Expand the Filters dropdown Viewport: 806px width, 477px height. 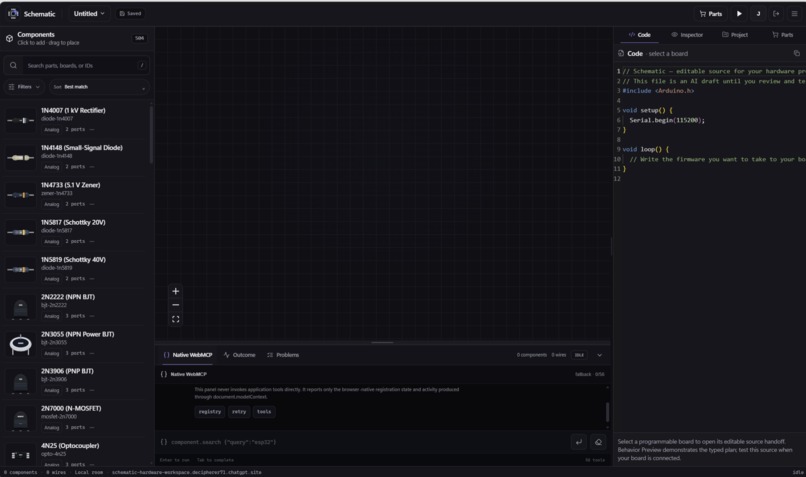pos(24,87)
